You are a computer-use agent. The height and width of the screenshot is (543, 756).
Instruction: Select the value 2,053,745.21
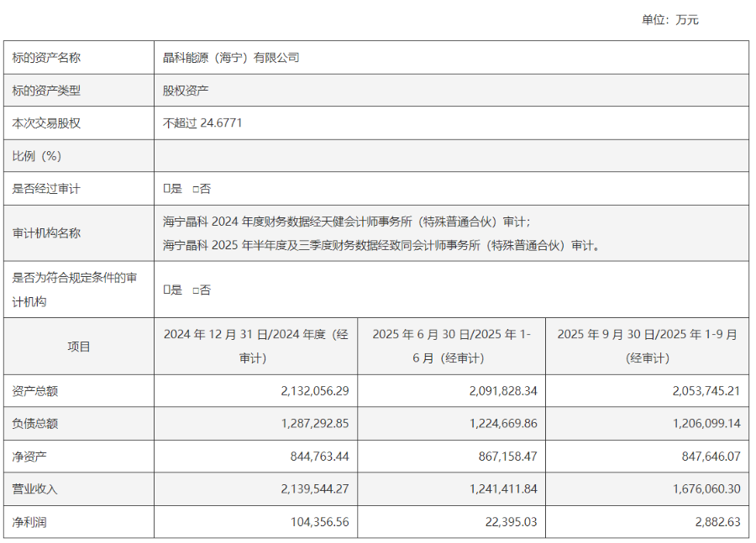[706, 391]
